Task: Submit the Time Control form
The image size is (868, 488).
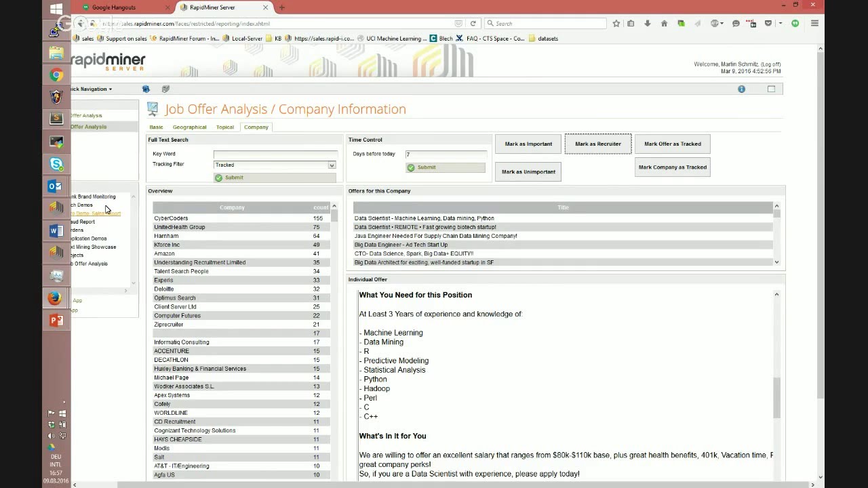Action: (446, 167)
